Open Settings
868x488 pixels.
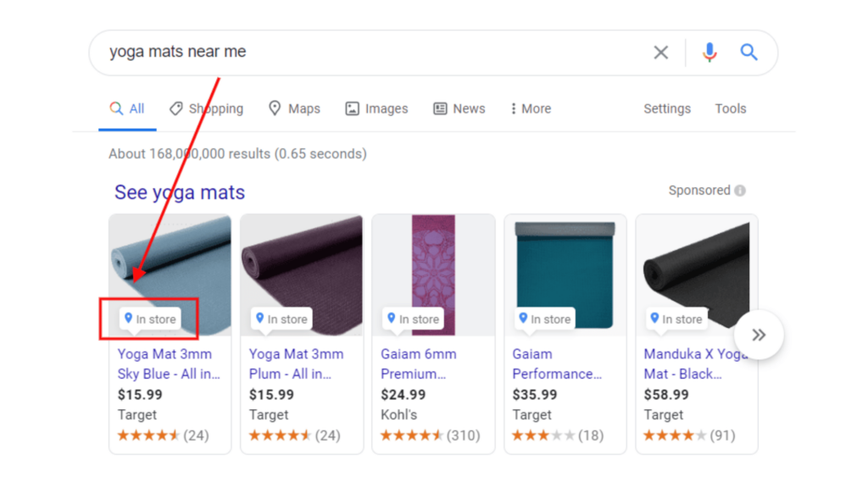click(x=667, y=108)
